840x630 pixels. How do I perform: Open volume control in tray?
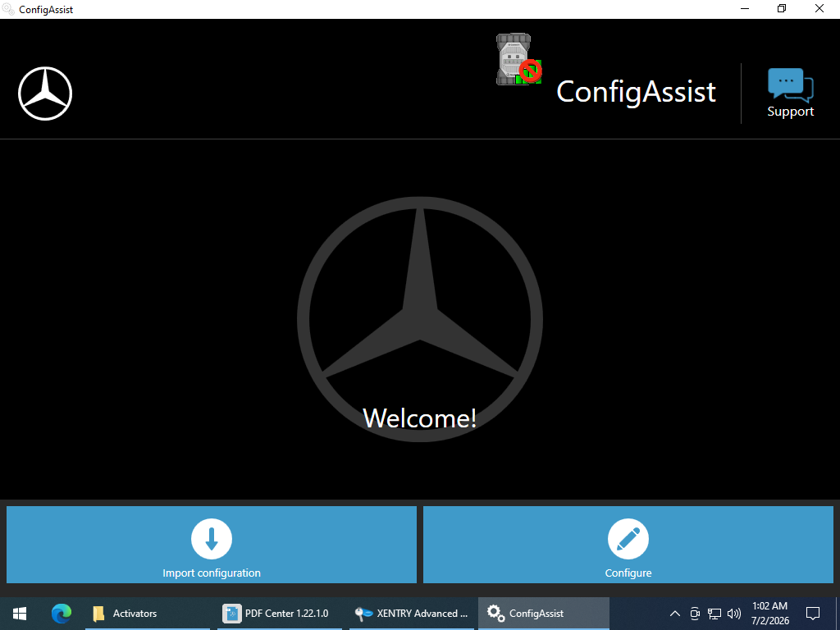[734, 614]
